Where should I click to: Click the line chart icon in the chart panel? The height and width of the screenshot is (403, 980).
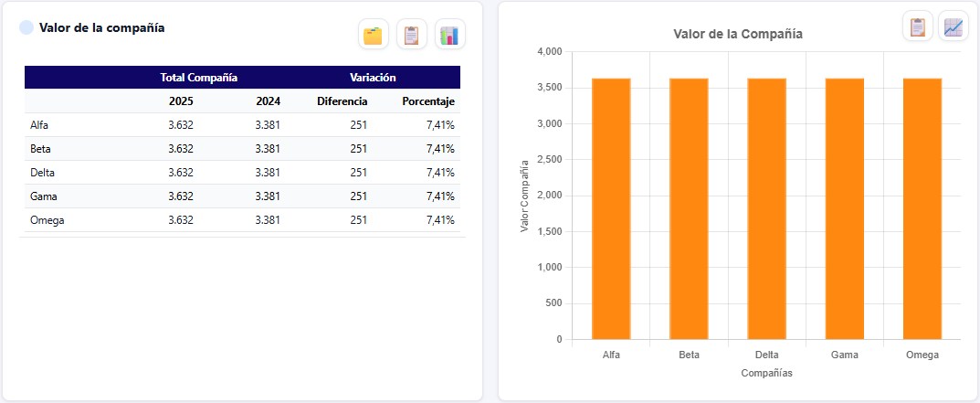tap(954, 27)
